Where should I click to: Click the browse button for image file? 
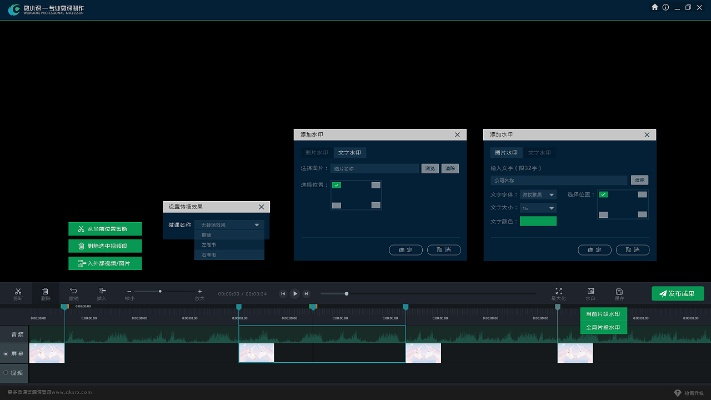coord(429,168)
